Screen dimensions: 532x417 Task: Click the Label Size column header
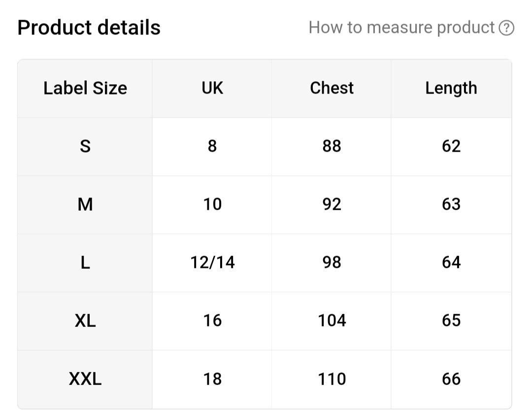(85, 89)
